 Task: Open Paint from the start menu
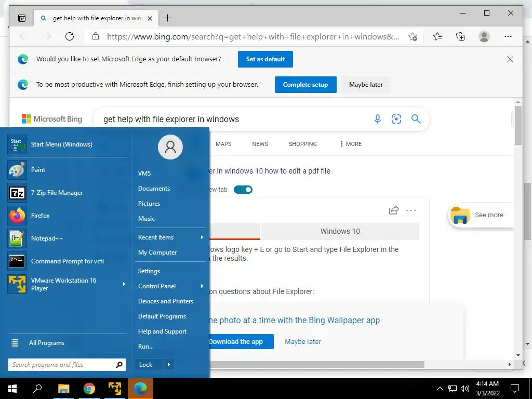click(x=67, y=170)
